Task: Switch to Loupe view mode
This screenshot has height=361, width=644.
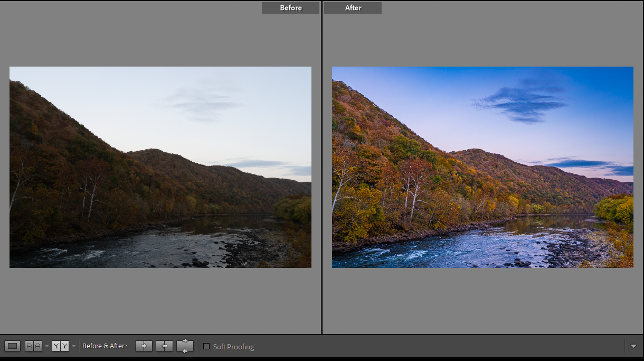Action: coord(13,346)
